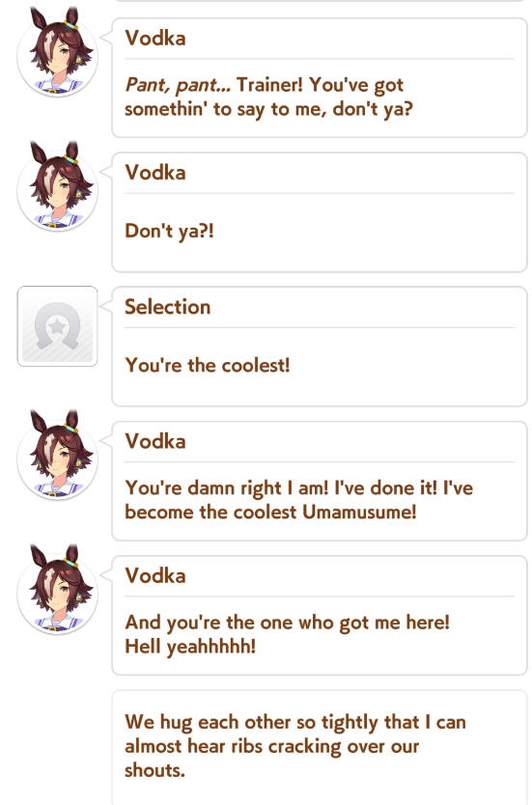Viewport: 532px width, 805px height.
Task: Tap Vodka's avatar next to "Don't ya?!"
Action: pyautogui.click(x=57, y=186)
